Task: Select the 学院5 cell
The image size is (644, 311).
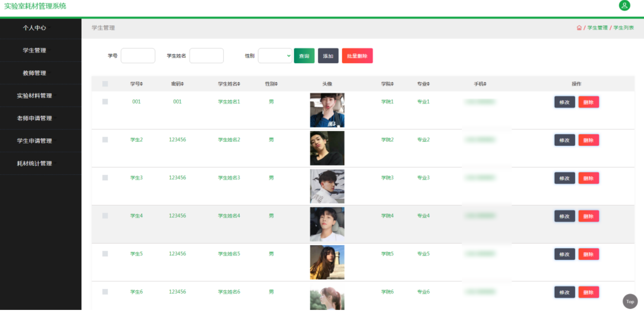Action: (x=387, y=254)
